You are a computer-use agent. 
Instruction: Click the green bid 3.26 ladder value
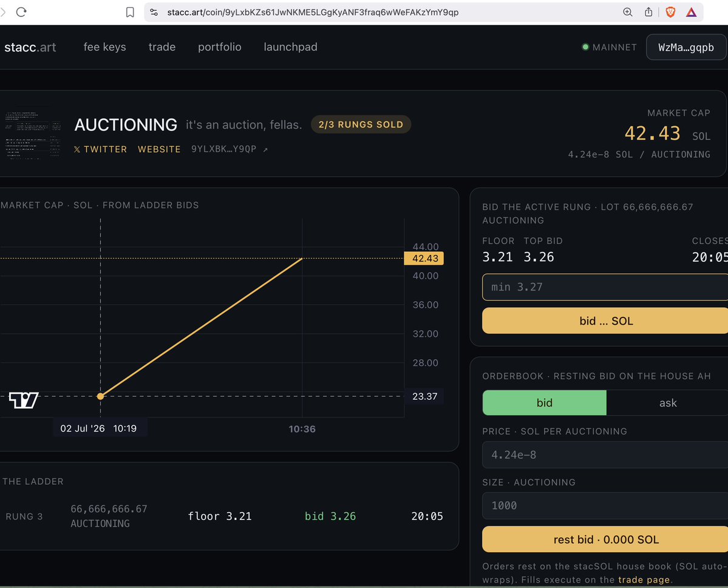click(330, 516)
